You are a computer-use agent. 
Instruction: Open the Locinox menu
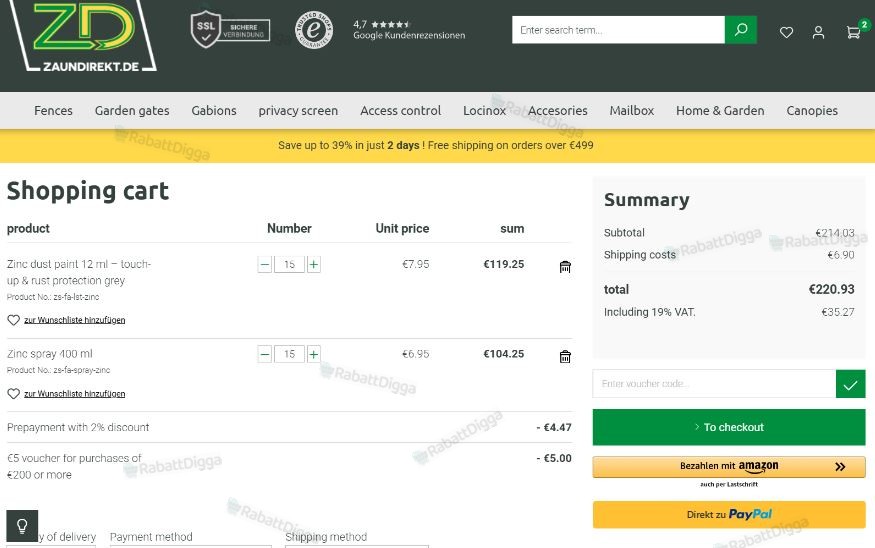pyautogui.click(x=484, y=110)
